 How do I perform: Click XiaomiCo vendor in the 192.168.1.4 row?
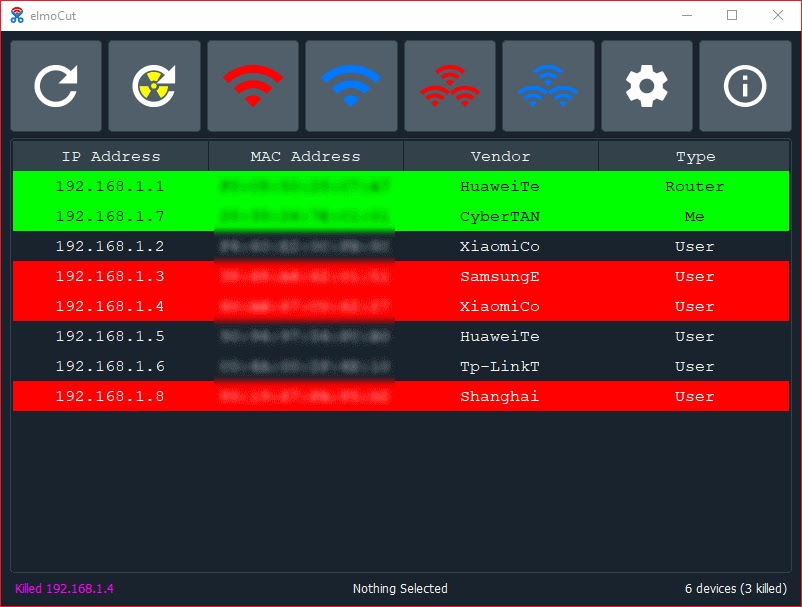pos(500,306)
